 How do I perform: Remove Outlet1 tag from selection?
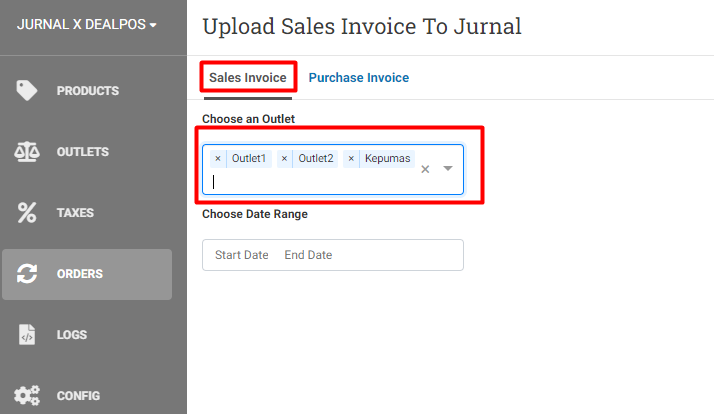pyautogui.click(x=218, y=158)
